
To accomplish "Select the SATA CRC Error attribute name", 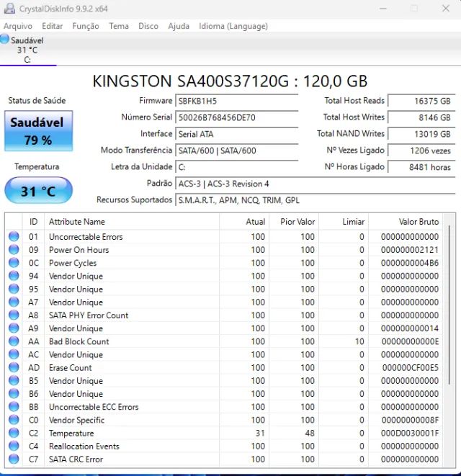I will tap(76, 459).
